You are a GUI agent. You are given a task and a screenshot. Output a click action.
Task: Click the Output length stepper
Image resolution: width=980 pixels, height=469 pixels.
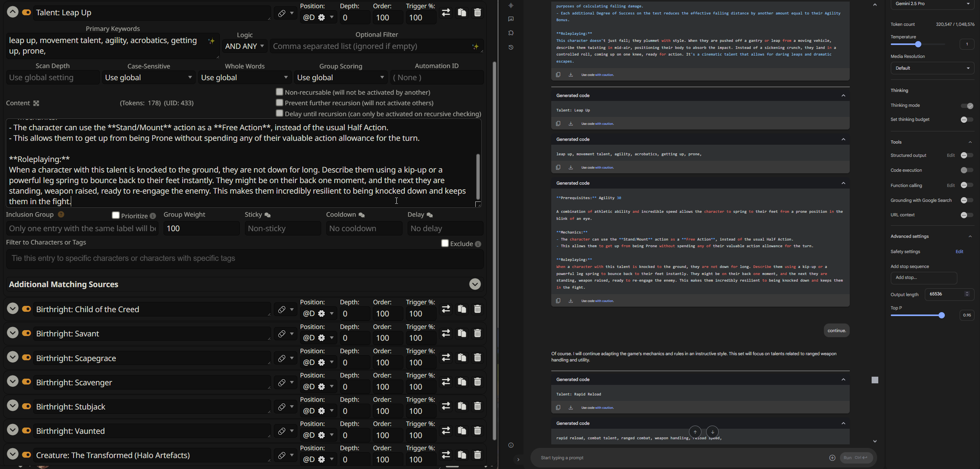[x=967, y=294]
